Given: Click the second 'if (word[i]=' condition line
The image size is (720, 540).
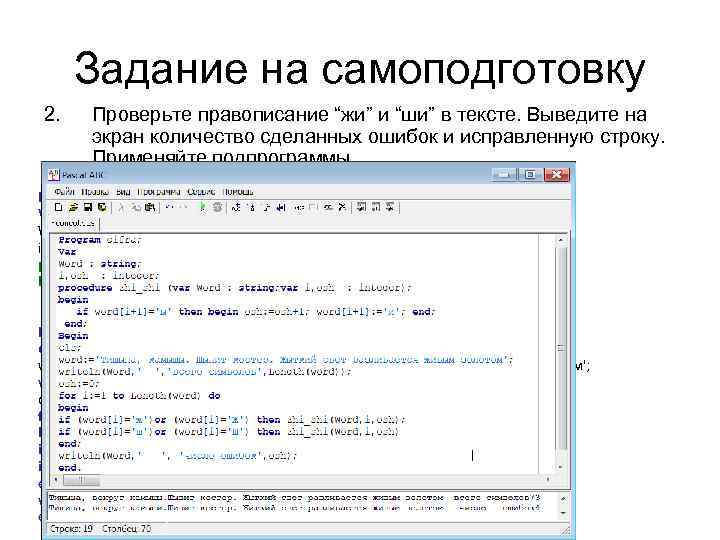Looking at the screenshot, I should click(229, 432).
